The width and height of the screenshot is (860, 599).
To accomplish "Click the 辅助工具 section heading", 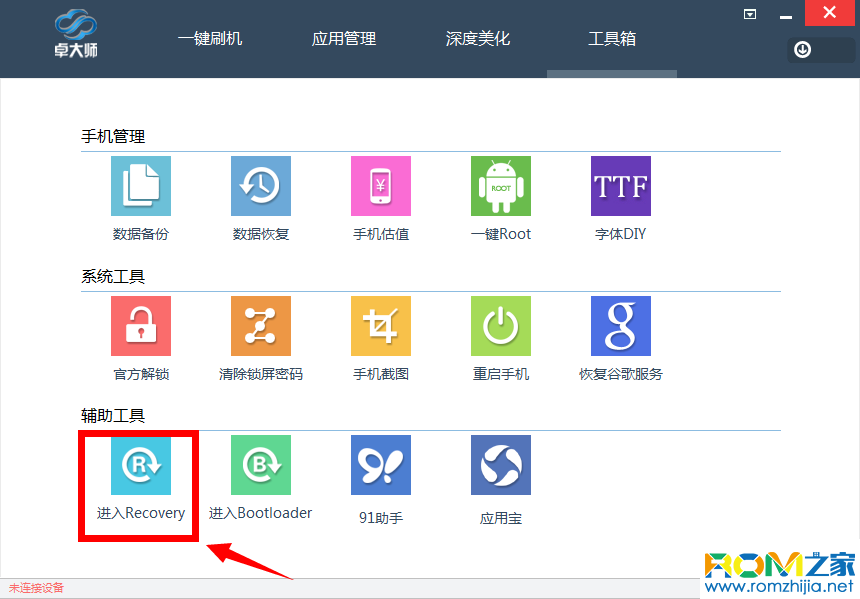I will click(x=113, y=415).
